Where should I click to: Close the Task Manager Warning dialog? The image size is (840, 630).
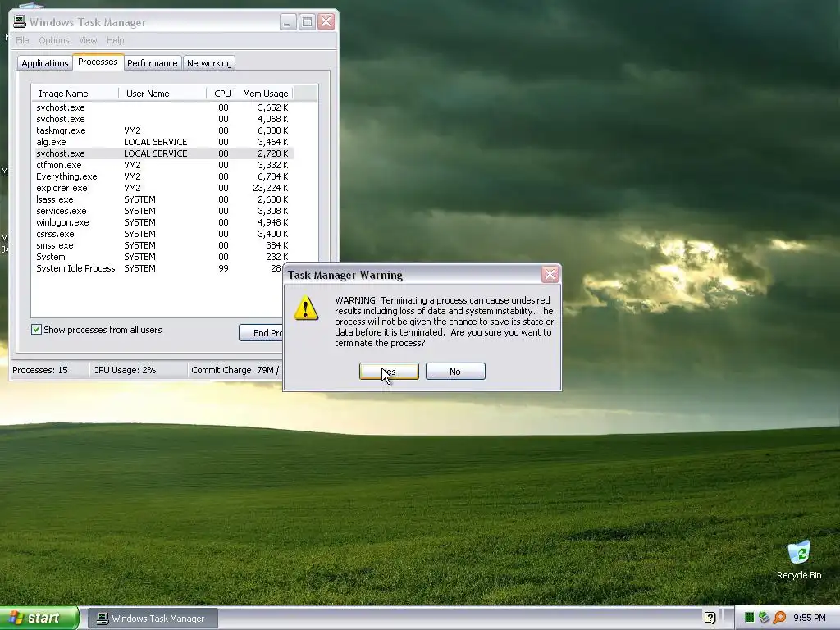(550, 275)
